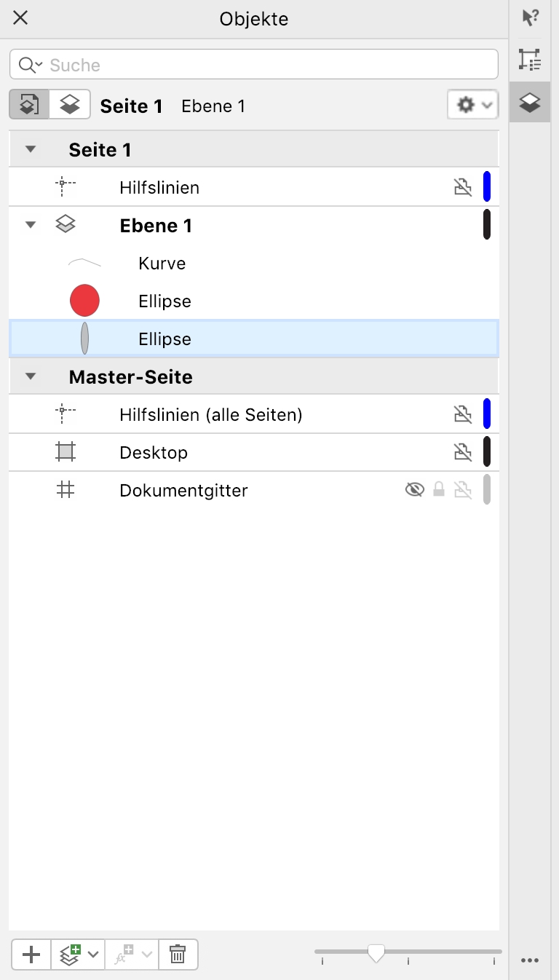559x980 pixels.
Task: Select the red Ellipse object
Action: click(x=164, y=301)
